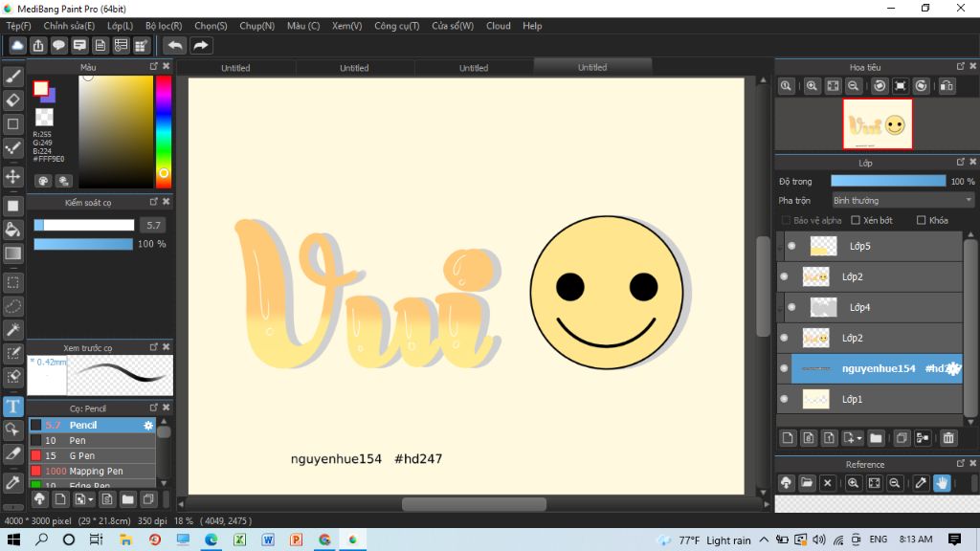Open the Pha trộn blend mode dropdown
The width and height of the screenshot is (980, 551).
pyautogui.click(x=902, y=201)
